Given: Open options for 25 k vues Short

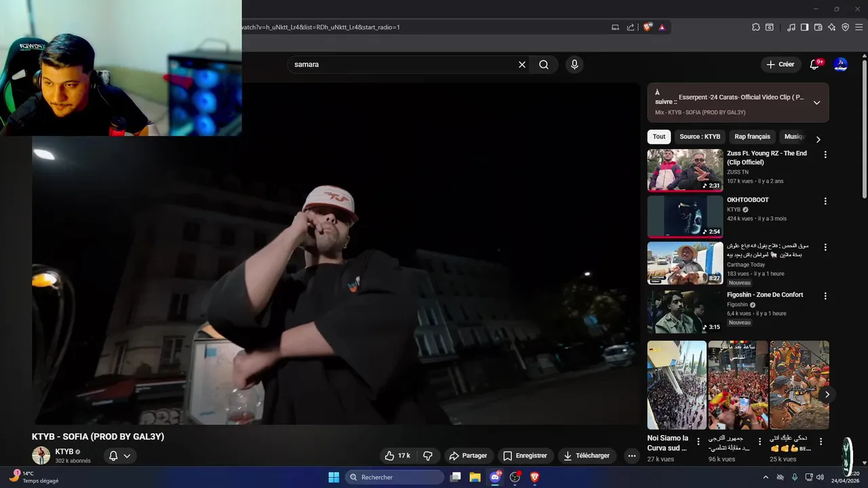Looking at the screenshot, I should tap(821, 441).
